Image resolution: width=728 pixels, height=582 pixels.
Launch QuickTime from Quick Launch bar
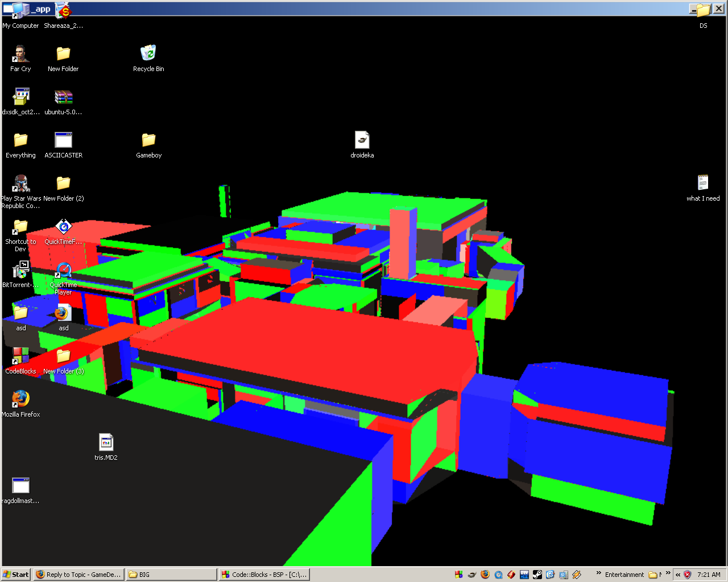[x=498, y=575]
